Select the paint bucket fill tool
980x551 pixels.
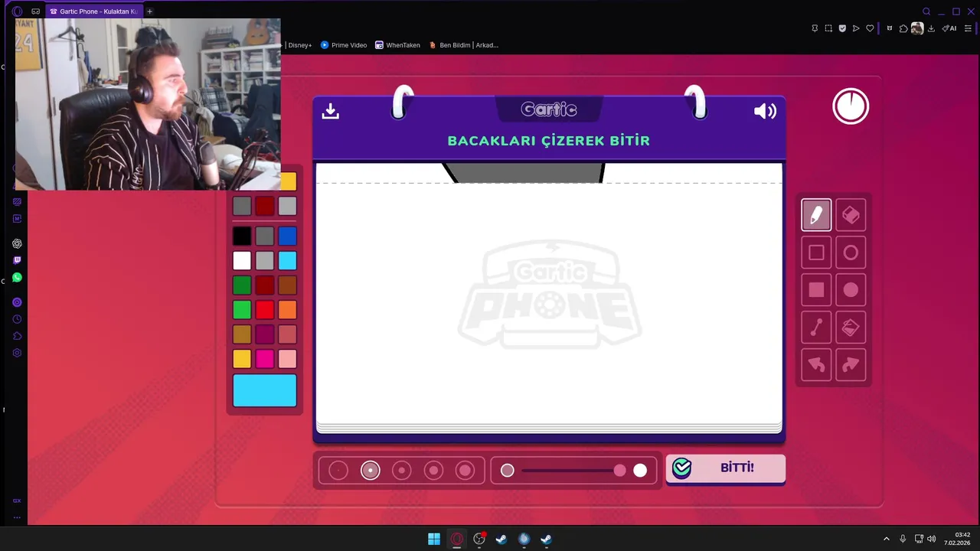click(x=851, y=328)
